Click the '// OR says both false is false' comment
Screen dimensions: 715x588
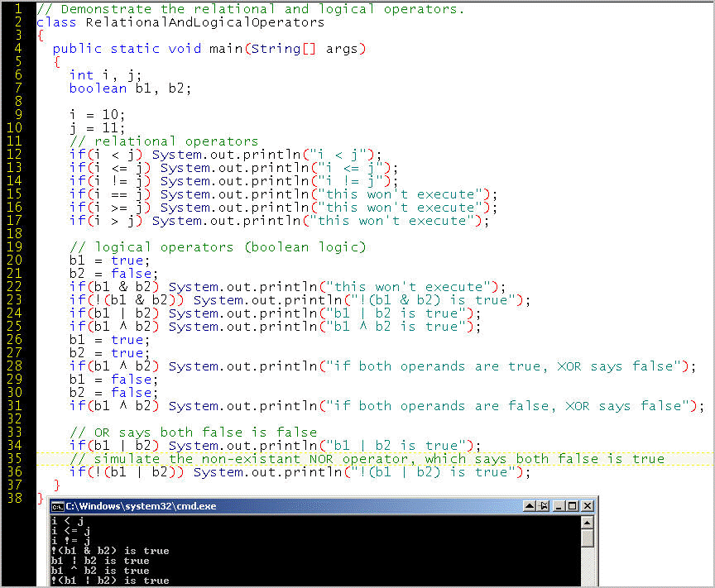[194, 433]
